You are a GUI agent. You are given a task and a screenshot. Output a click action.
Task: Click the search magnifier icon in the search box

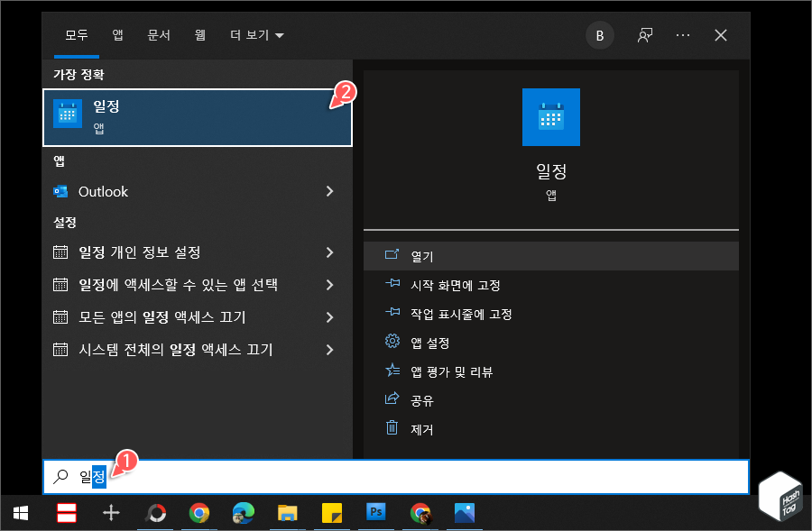click(61, 477)
